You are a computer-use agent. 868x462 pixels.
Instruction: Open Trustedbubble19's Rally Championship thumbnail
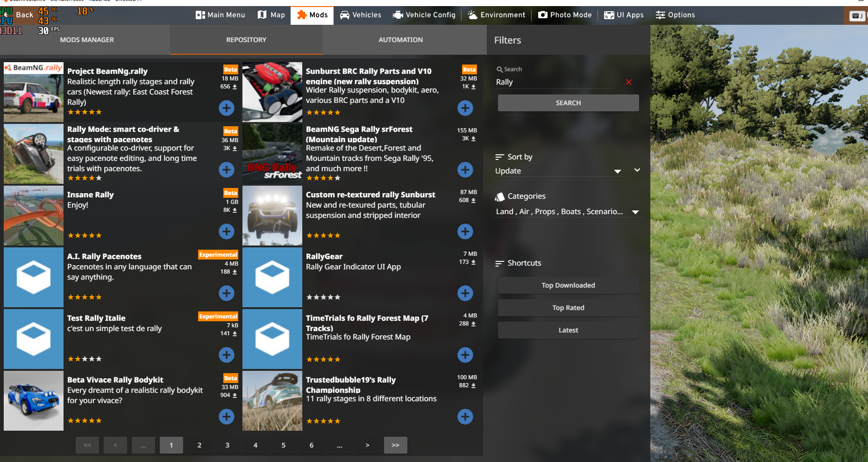tap(272, 401)
